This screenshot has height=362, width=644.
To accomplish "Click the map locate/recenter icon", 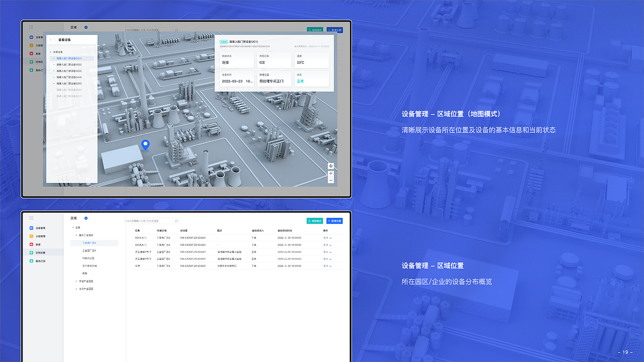I will (x=331, y=166).
